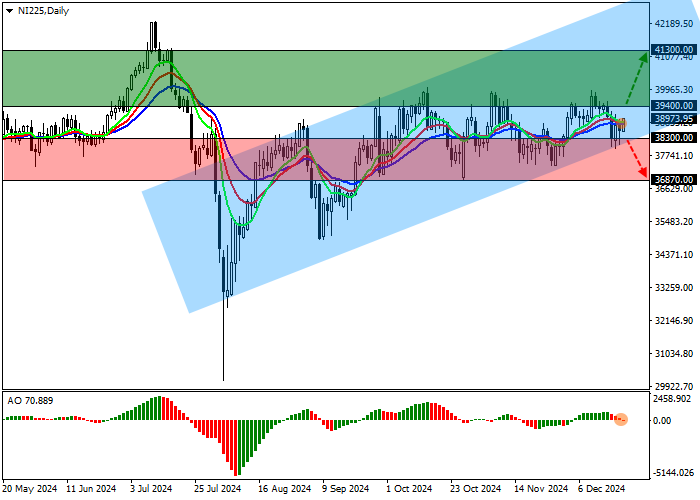700x500 pixels.
Task: Click the AO 70.889 indicator label
Action: (30, 400)
